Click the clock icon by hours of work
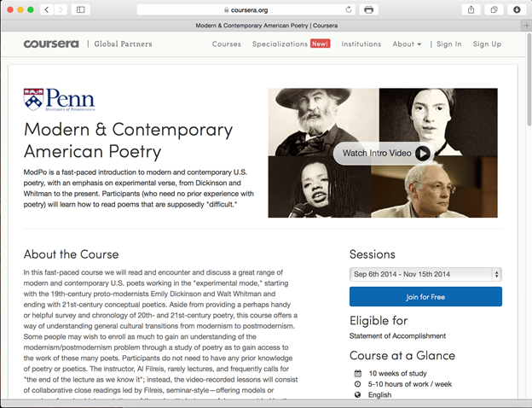 click(357, 384)
